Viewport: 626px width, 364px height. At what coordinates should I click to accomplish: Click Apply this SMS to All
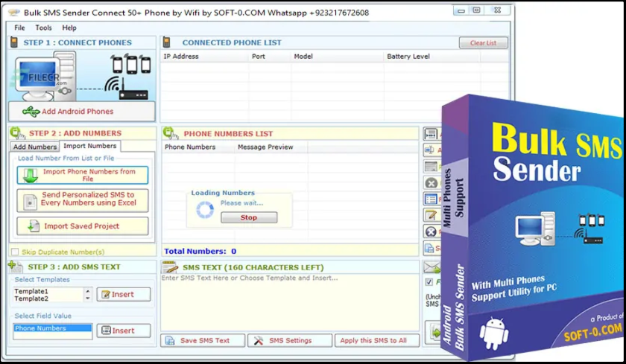tap(373, 340)
